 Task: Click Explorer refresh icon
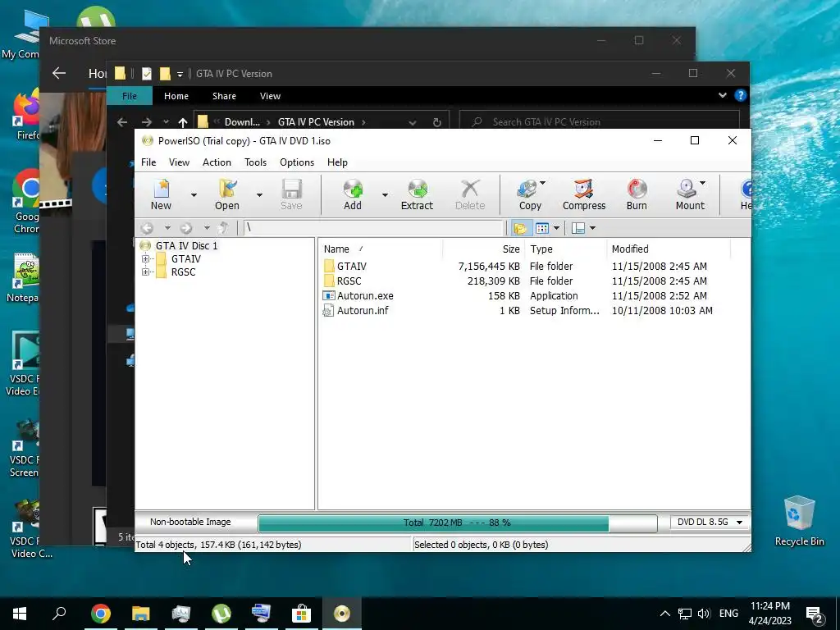436,122
